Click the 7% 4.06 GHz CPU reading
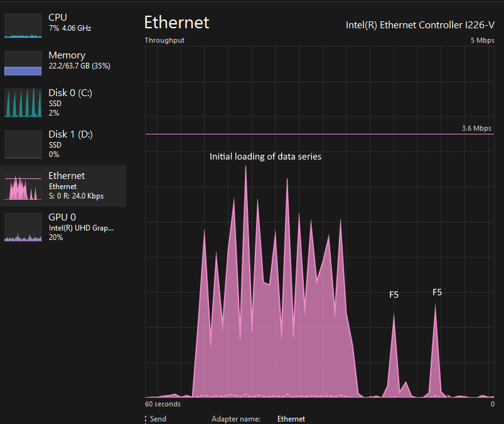The image size is (504, 424). (70, 28)
